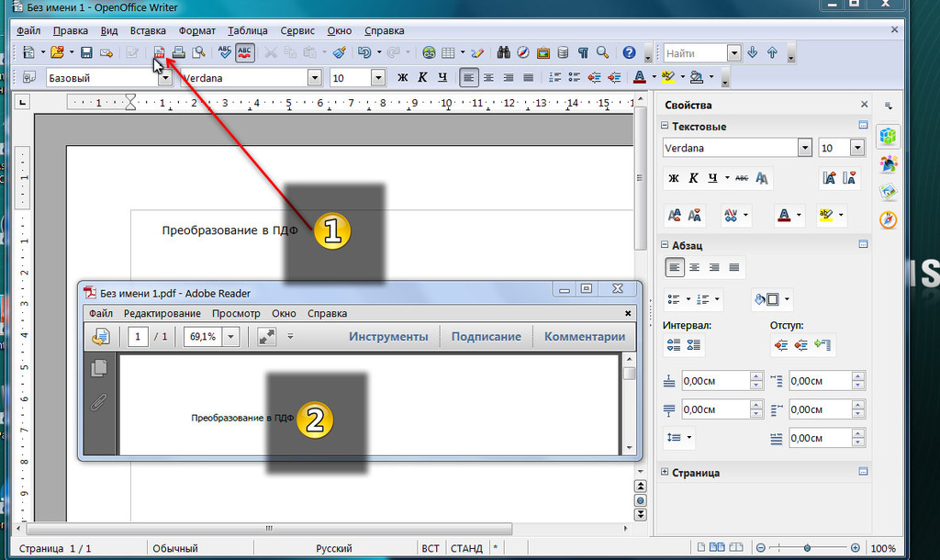Open Page Preview icon in Writer toolbar

198,52
